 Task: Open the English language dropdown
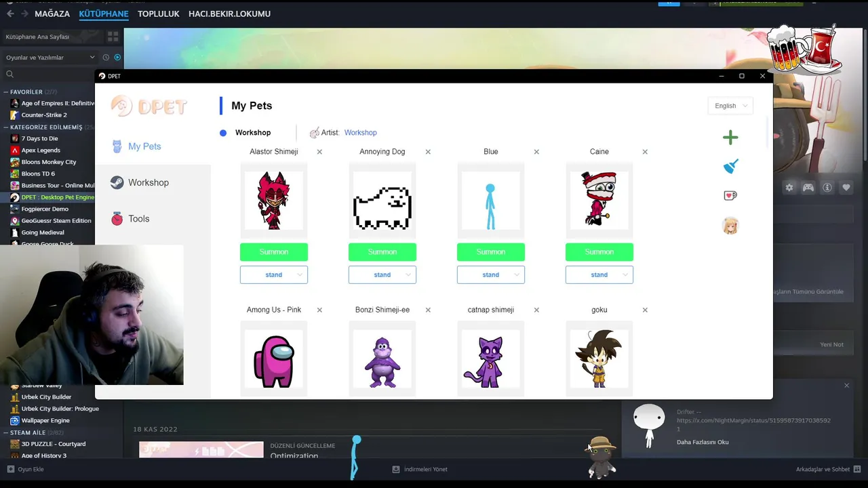tap(730, 106)
